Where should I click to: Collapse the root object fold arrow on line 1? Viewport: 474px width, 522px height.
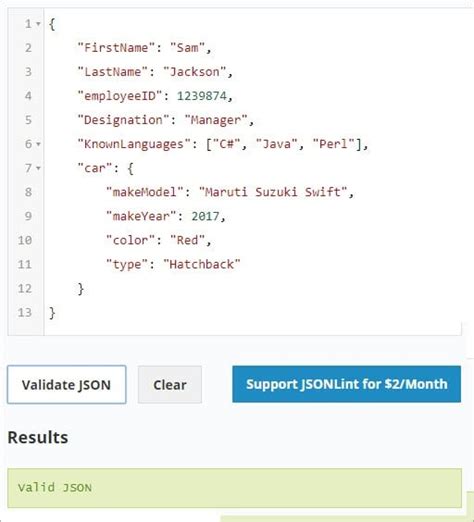(38, 24)
